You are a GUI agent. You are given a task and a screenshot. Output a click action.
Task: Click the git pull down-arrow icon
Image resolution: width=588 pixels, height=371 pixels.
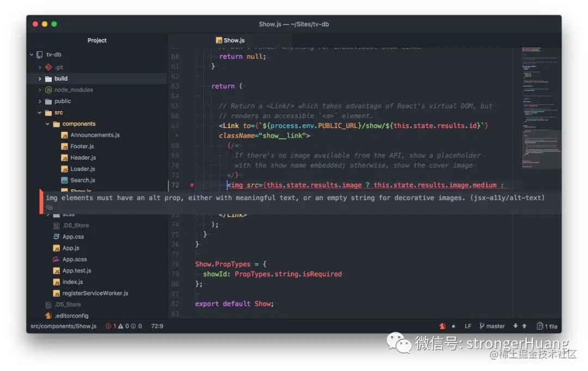coord(516,326)
